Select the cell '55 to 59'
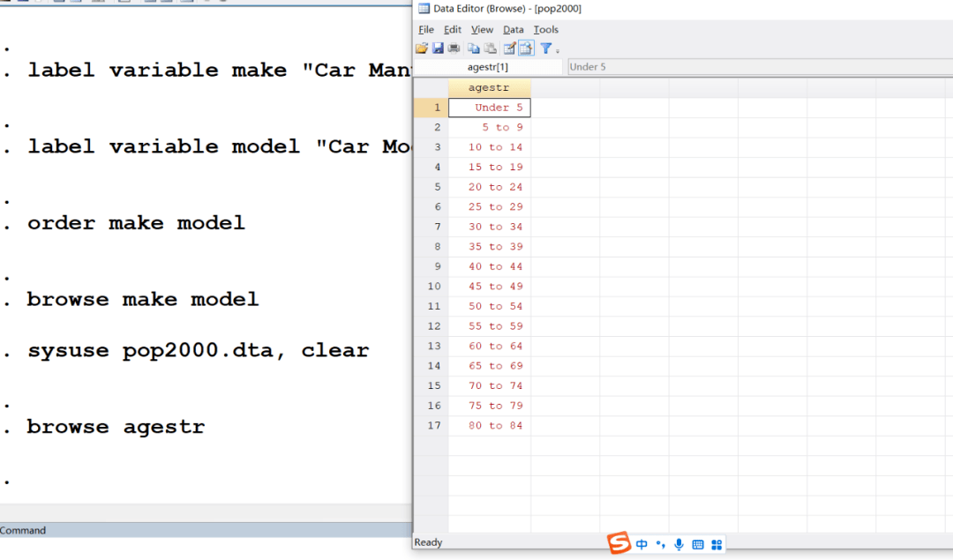This screenshot has height=560, width=953. tap(489, 326)
